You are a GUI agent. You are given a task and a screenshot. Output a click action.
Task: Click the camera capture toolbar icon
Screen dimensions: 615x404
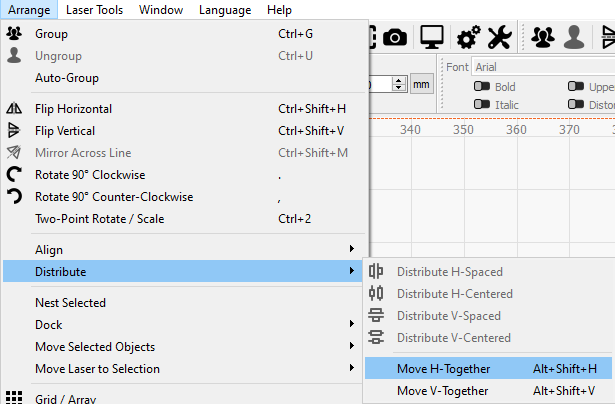point(395,37)
